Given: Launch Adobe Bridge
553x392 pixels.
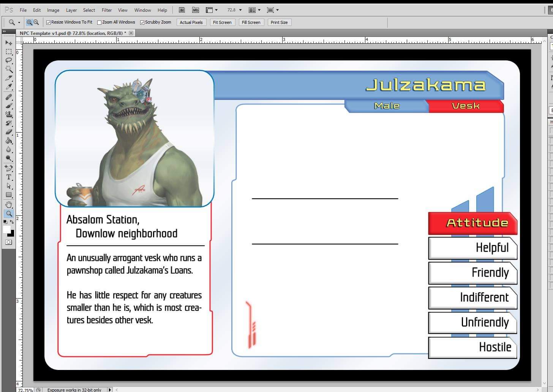Looking at the screenshot, I should pyautogui.click(x=182, y=10).
